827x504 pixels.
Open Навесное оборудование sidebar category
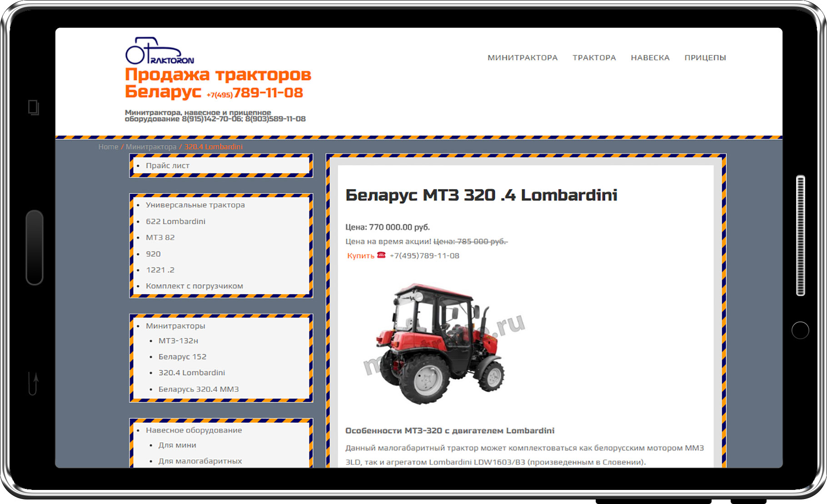click(194, 430)
